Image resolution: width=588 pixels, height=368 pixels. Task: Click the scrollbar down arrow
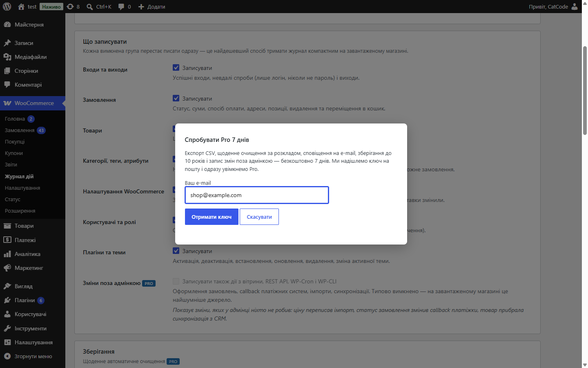click(x=585, y=365)
